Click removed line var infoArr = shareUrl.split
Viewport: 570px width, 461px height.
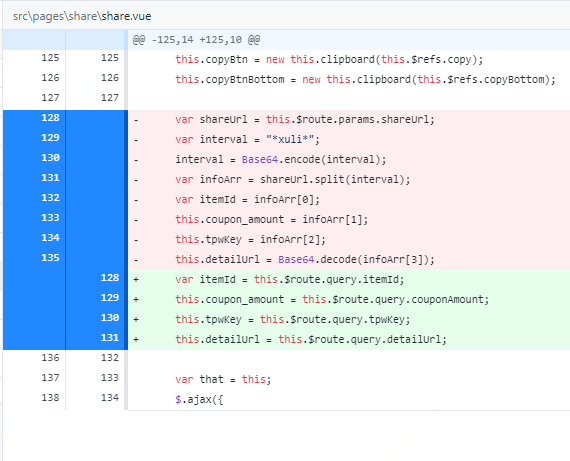pos(293,179)
